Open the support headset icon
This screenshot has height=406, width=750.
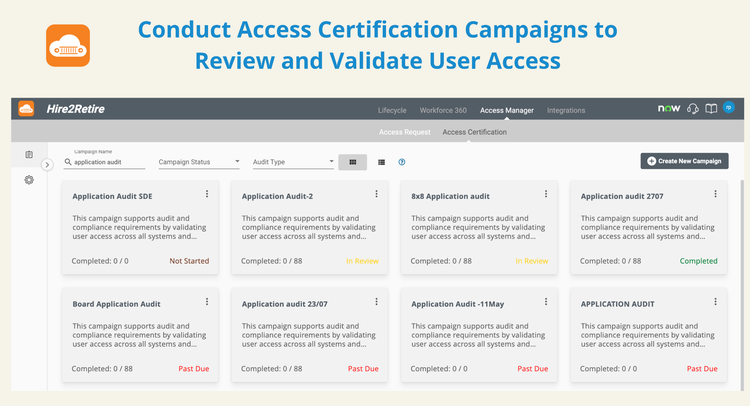click(x=693, y=109)
